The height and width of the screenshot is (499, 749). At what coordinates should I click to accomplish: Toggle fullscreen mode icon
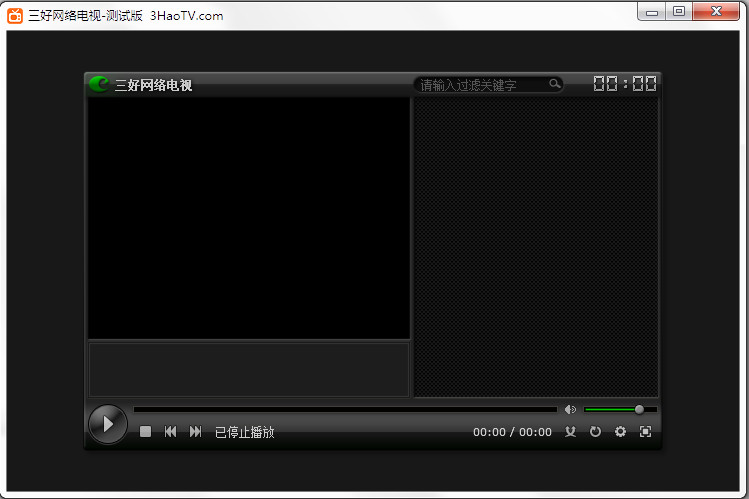[645, 432]
